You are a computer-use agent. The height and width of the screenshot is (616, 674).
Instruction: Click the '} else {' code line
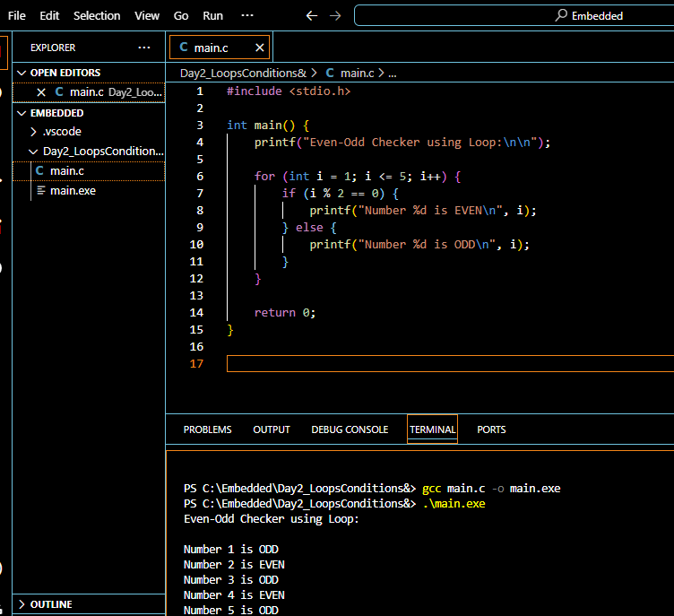point(309,228)
